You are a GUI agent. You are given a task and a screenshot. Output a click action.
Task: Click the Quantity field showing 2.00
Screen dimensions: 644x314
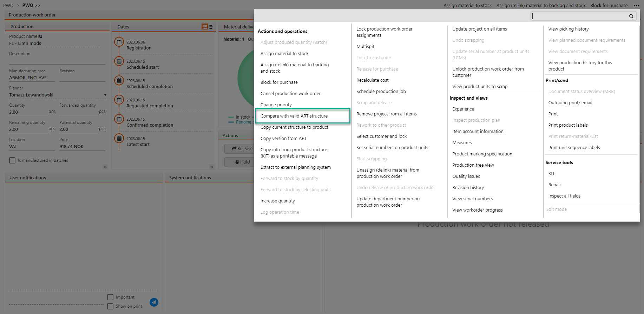29,112
